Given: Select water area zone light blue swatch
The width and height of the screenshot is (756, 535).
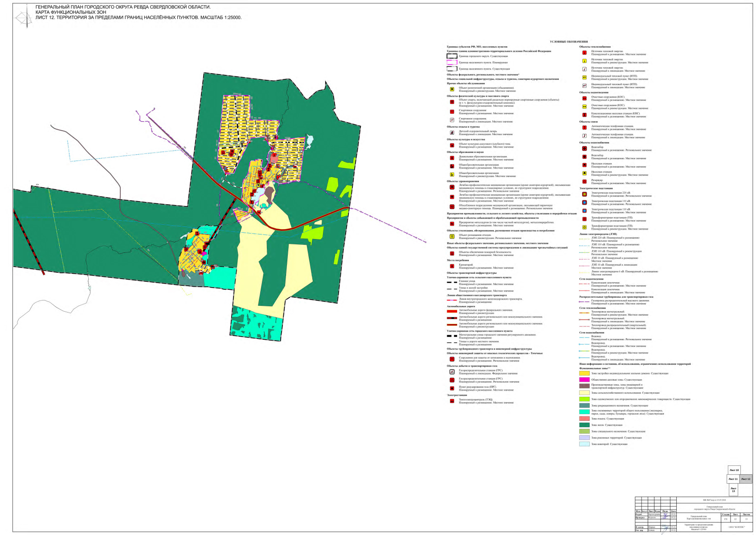Looking at the screenshot, I should click(584, 444).
